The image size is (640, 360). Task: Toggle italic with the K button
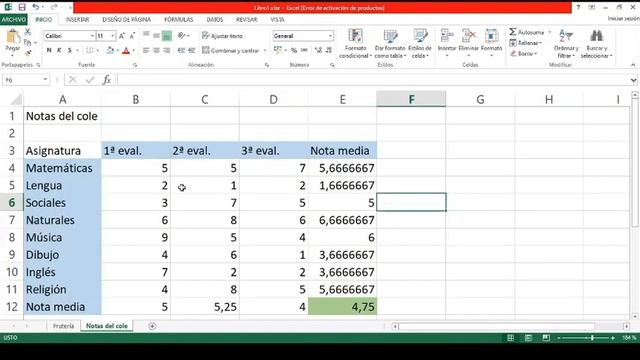[x=59, y=50]
